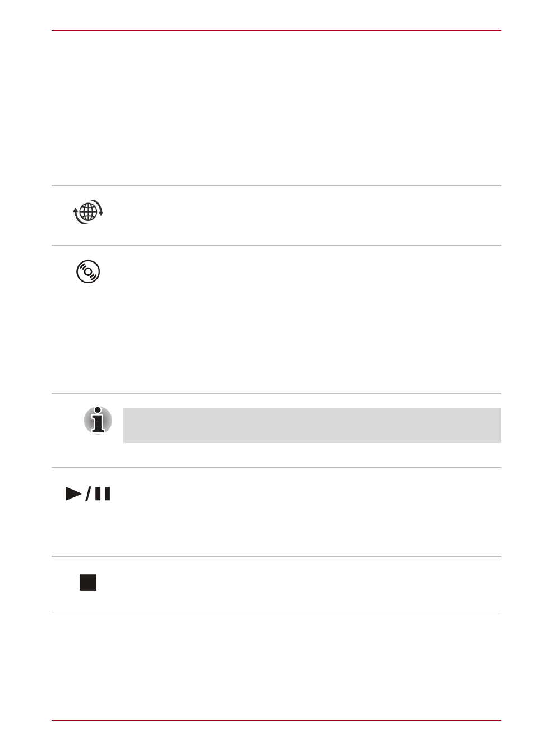Click the divider above play/pause symbols
Viewport: 535px width, 756px height.
[276, 468]
